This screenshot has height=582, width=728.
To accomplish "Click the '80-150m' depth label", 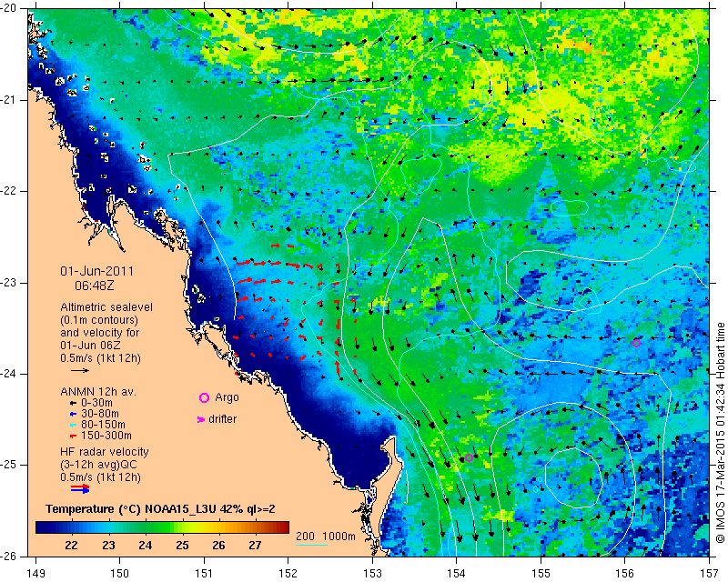I will (103, 425).
